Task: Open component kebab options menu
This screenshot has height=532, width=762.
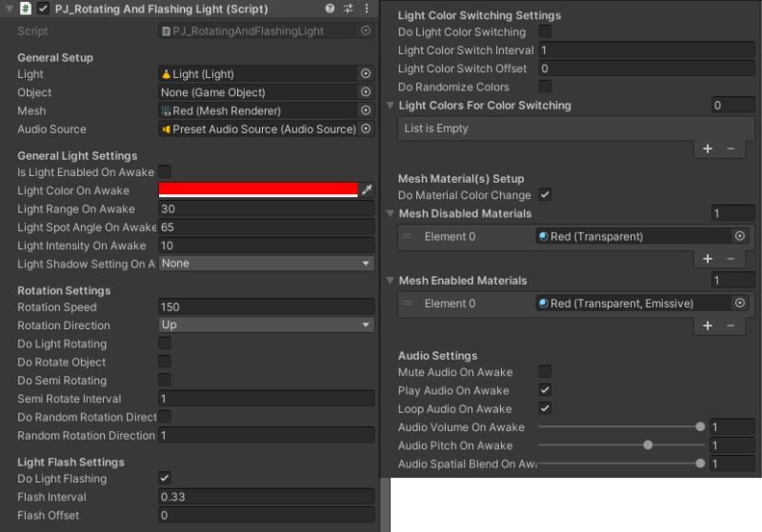Action: (x=367, y=9)
